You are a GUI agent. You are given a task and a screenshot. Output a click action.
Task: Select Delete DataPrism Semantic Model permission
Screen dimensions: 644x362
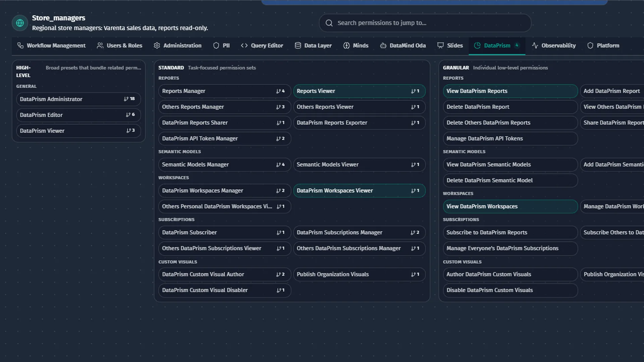[x=510, y=180]
